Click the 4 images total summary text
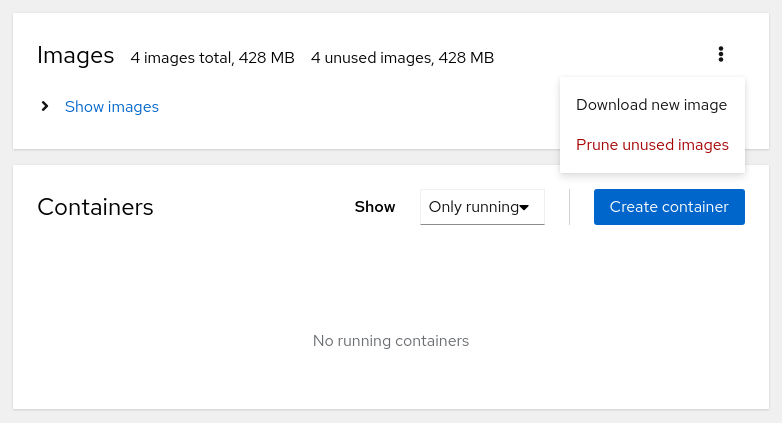 click(212, 58)
